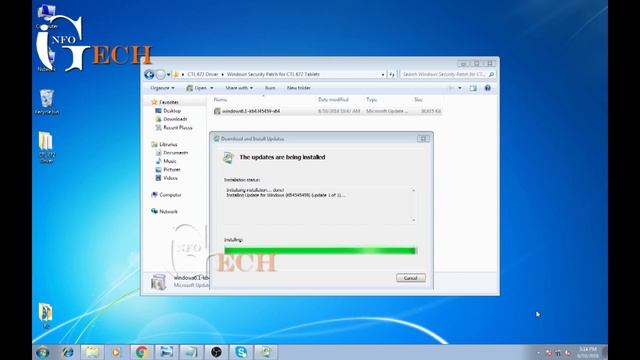640x360 pixels.
Task: Open Windows Explorer from the taskbar
Action: (x=92, y=352)
